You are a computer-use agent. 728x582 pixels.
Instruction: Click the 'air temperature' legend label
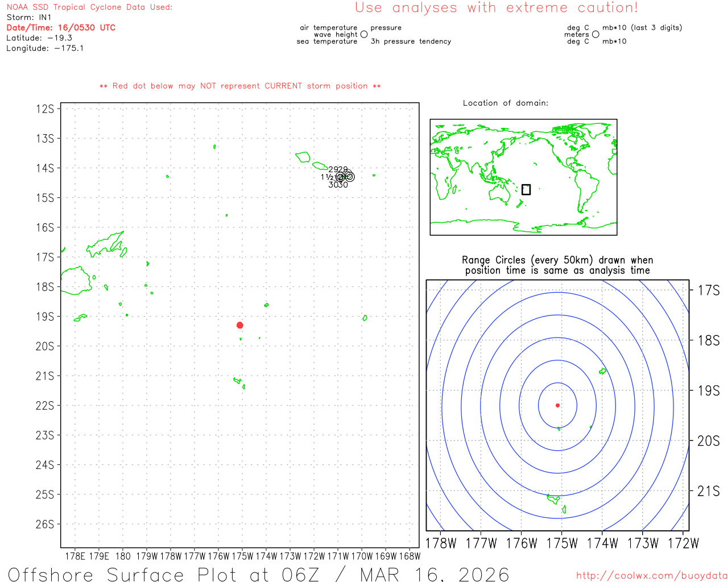pyautogui.click(x=329, y=28)
